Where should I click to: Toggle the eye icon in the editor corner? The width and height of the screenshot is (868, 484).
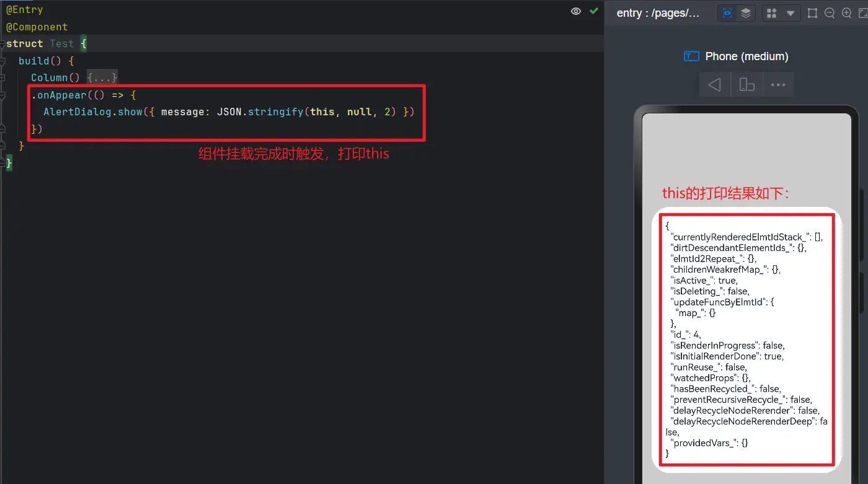click(x=576, y=11)
